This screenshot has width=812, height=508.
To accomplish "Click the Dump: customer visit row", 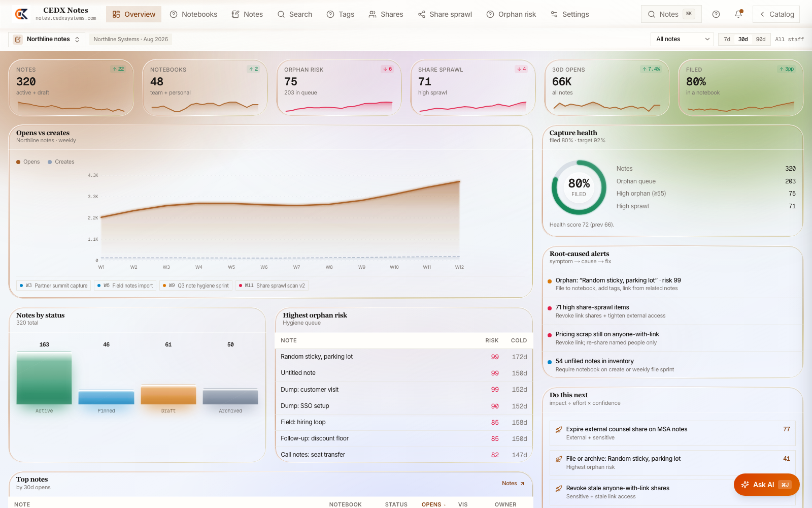I will (x=403, y=390).
